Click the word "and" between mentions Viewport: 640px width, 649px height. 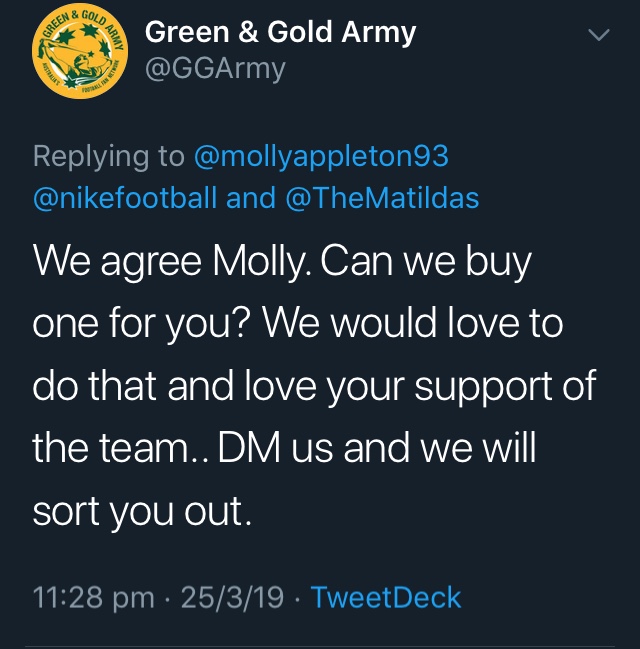[250, 198]
